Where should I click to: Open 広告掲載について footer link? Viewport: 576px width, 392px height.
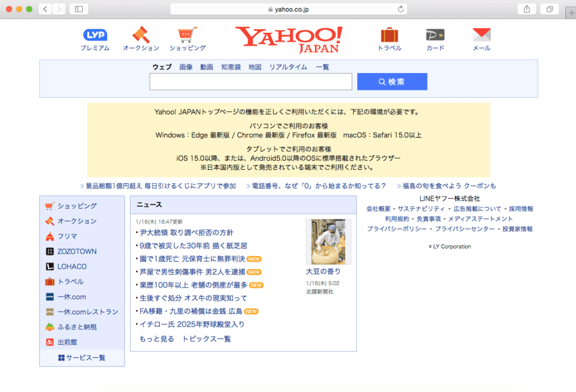point(477,209)
